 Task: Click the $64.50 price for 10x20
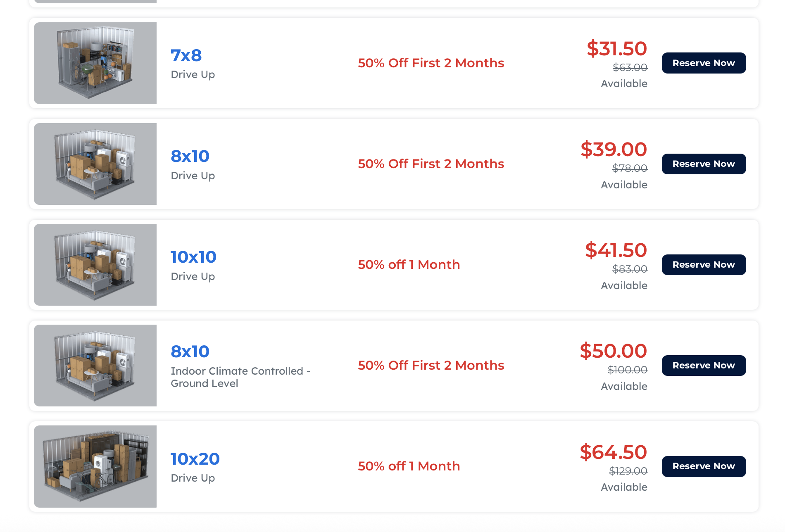pos(614,452)
